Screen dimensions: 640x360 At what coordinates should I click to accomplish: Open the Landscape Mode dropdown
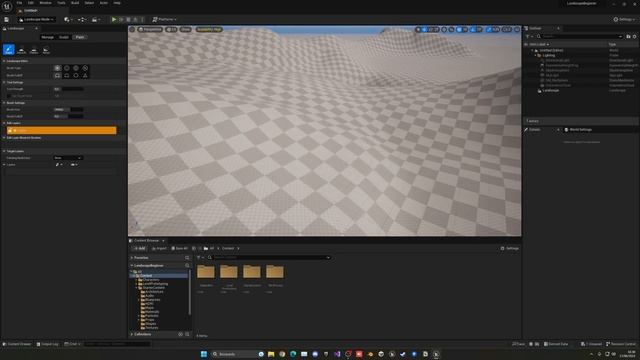click(36, 19)
